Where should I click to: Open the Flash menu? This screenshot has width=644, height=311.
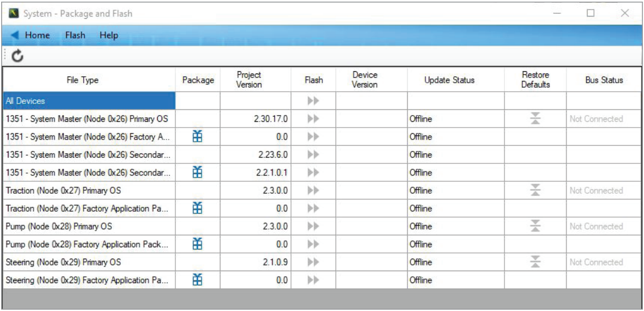(75, 35)
